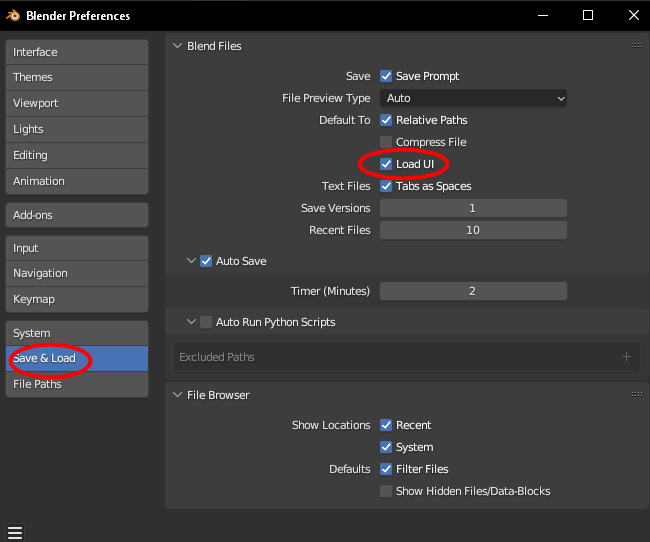Screen dimensions: 650x542
Task: Collapse the Auto Save subpanel arrow
Action: click(x=191, y=261)
